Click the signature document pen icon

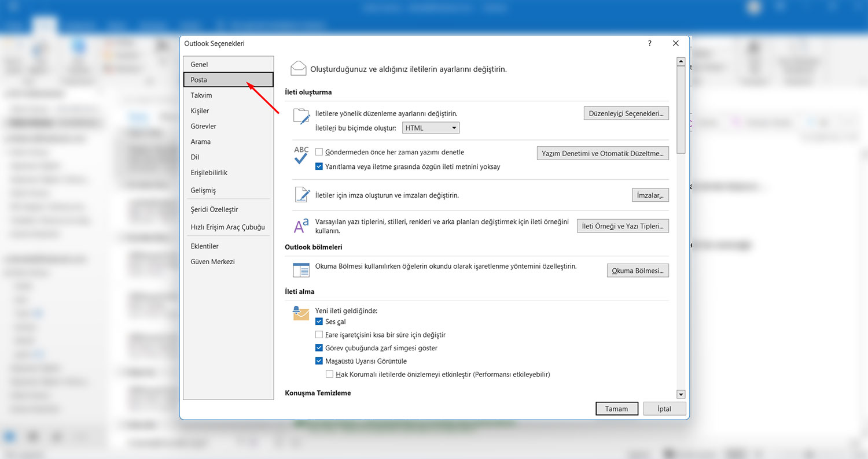click(x=301, y=195)
